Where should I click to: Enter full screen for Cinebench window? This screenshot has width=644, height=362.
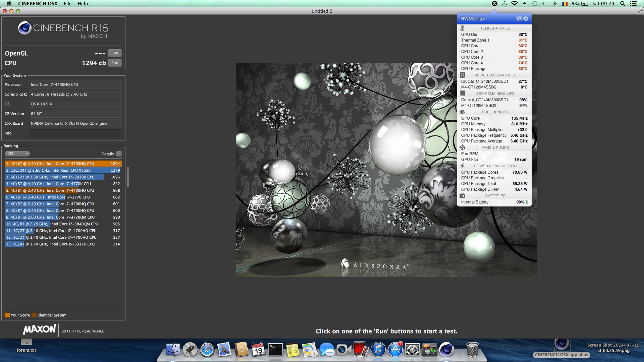click(x=640, y=11)
